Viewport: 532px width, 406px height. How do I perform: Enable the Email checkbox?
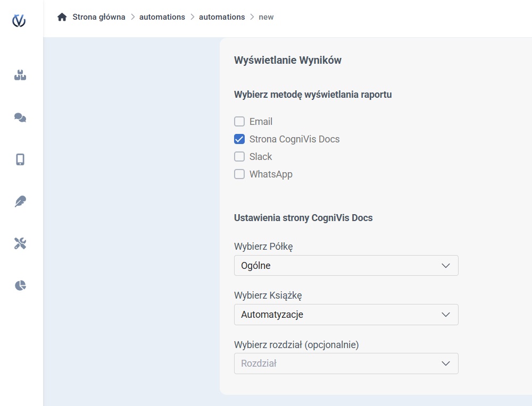239,122
